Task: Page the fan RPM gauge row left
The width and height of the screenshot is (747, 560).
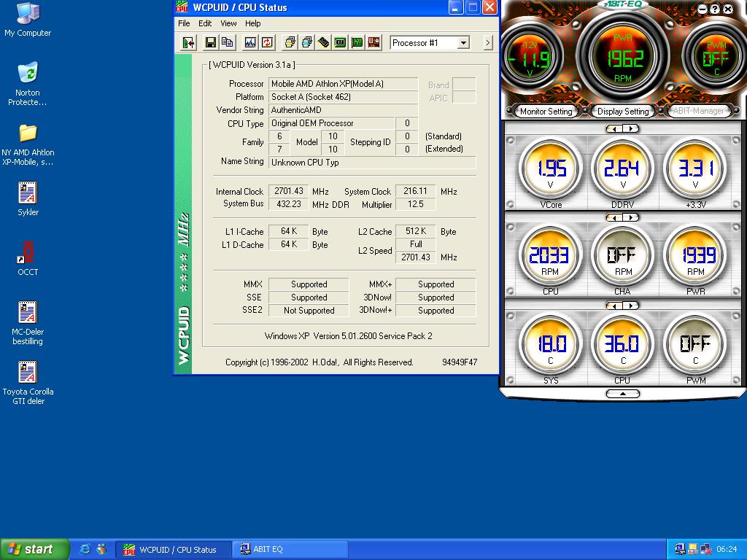Action: tap(614, 217)
